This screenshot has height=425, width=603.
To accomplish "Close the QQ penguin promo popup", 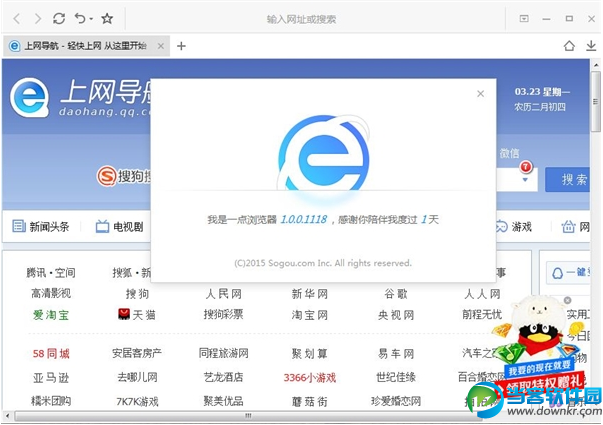I will 567,300.
